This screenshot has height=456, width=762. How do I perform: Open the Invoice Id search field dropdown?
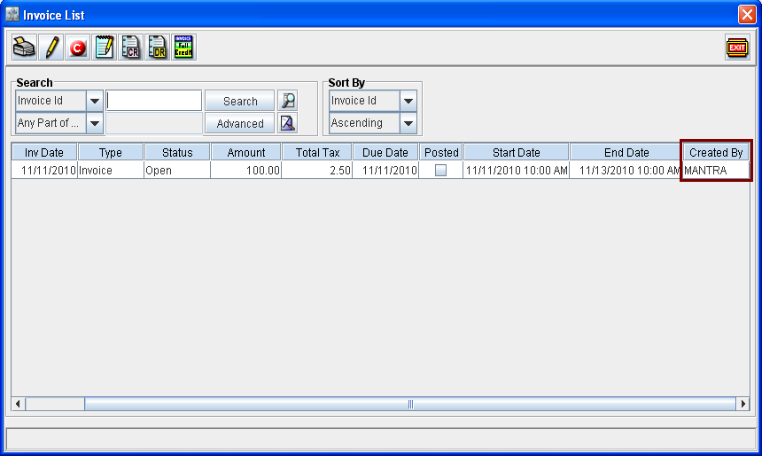click(x=94, y=101)
